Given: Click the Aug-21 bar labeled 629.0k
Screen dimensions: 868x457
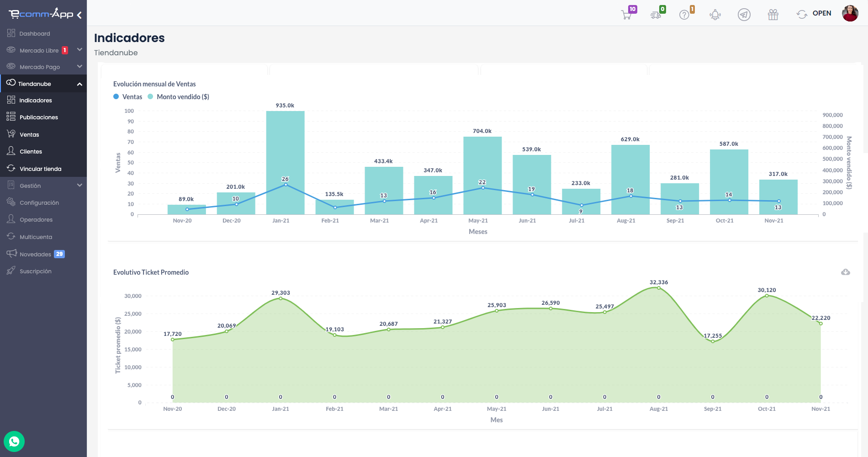Looking at the screenshot, I should 630,180.
